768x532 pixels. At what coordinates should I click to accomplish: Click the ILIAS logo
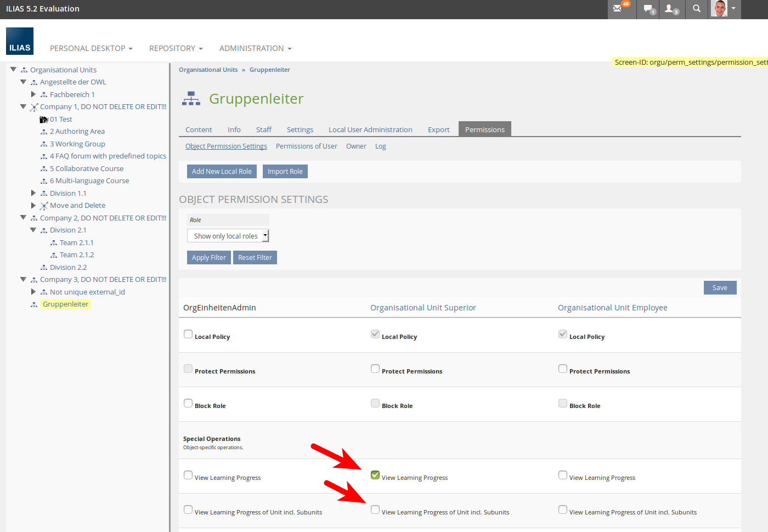pyautogui.click(x=20, y=42)
